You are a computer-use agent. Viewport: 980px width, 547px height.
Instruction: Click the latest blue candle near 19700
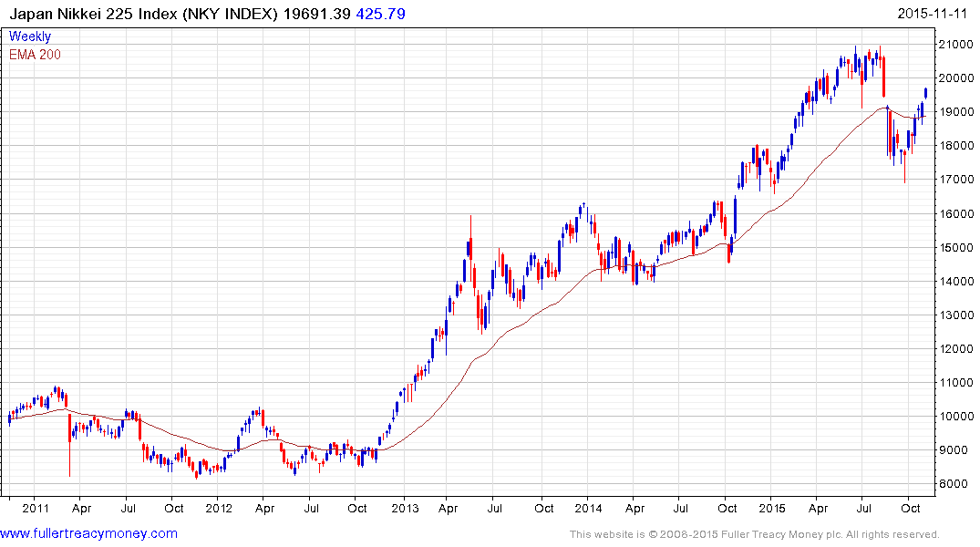click(925, 94)
